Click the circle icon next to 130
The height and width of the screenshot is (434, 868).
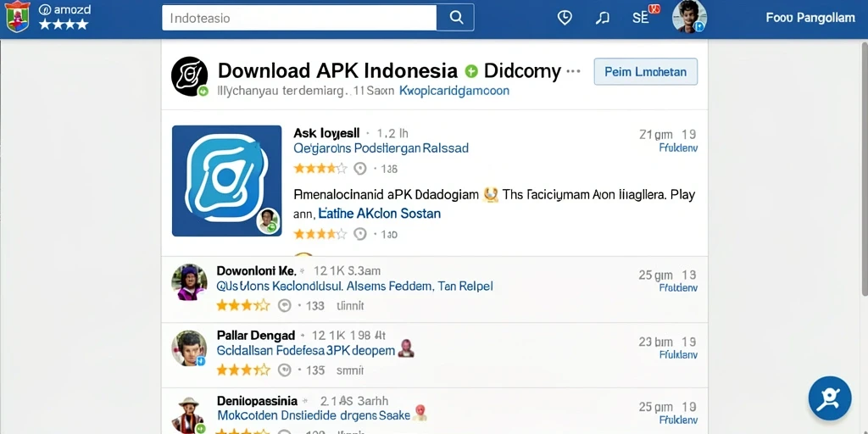click(359, 234)
